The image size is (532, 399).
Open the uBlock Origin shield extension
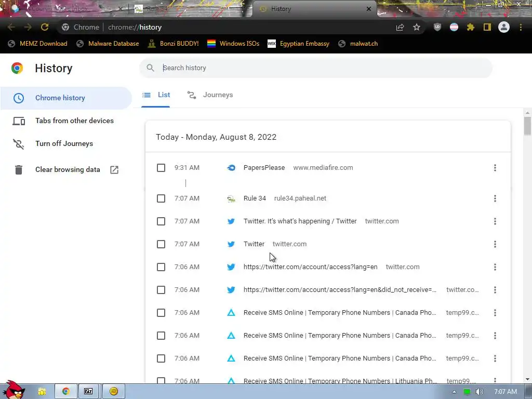coord(437,27)
